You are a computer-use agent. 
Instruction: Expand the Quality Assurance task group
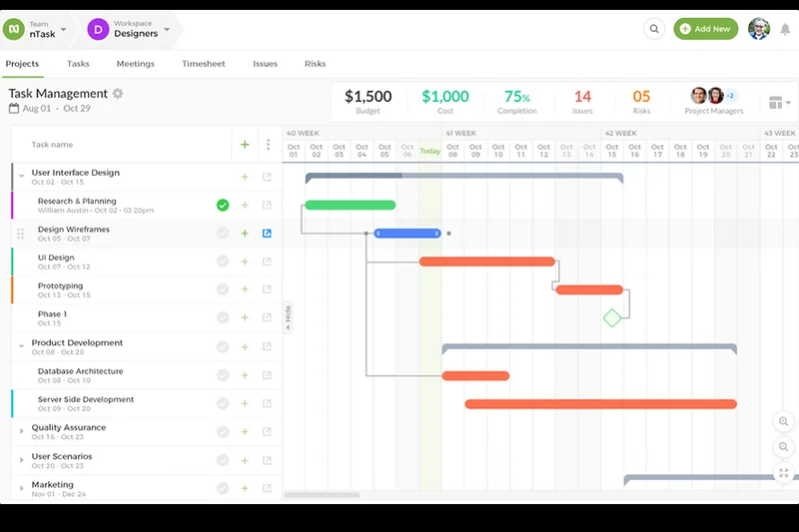point(21,431)
